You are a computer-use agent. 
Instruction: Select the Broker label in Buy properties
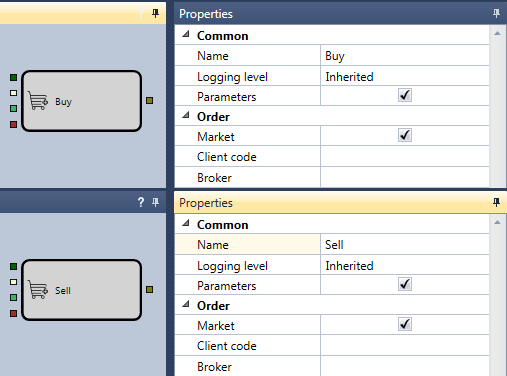214,178
